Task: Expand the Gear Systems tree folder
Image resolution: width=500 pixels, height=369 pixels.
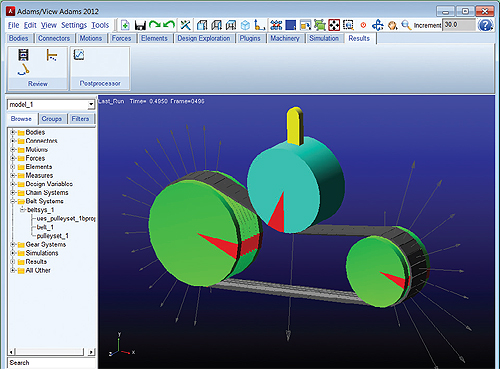Action: tap(12, 245)
